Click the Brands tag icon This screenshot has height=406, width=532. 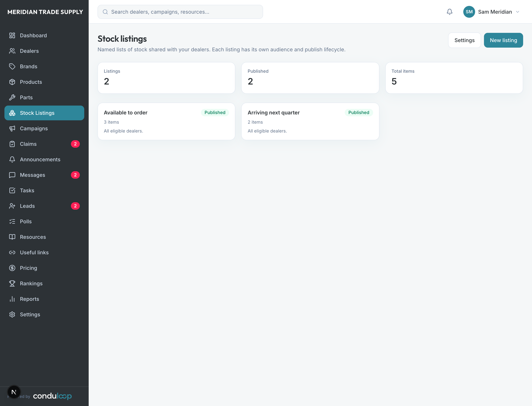(x=12, y=66)
